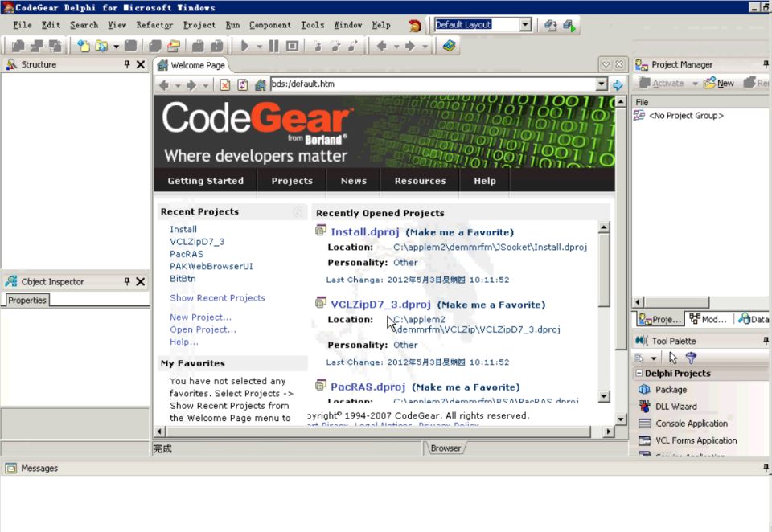Toggle the Object Inspector pin
The height and width of the screenshot is (532, 772).
click(127, 281)
